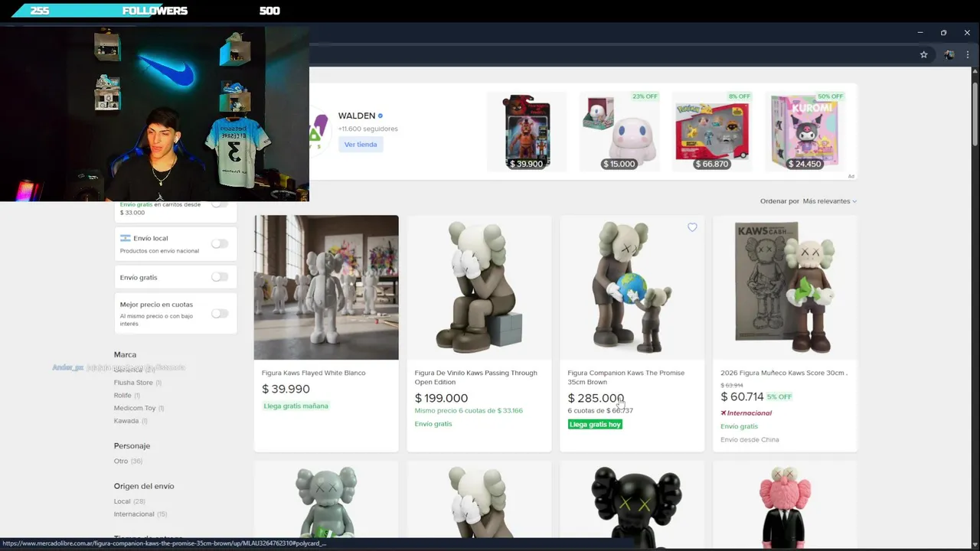Open Kaws The Promise brown figure image
This screenshot has width=980, height=551.
click(x=632, y=288)
